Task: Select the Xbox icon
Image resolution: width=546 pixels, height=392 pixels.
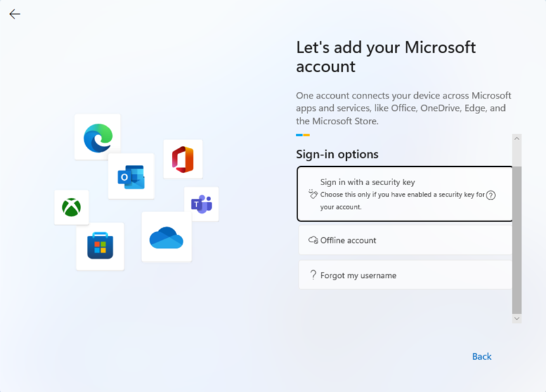Action: coord(71,207)
